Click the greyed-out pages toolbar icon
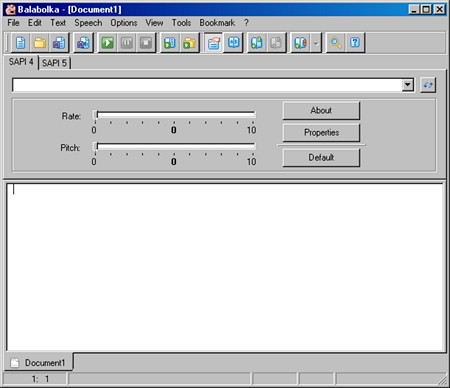The height and width of the screenshot is (388, 450). 276,43
